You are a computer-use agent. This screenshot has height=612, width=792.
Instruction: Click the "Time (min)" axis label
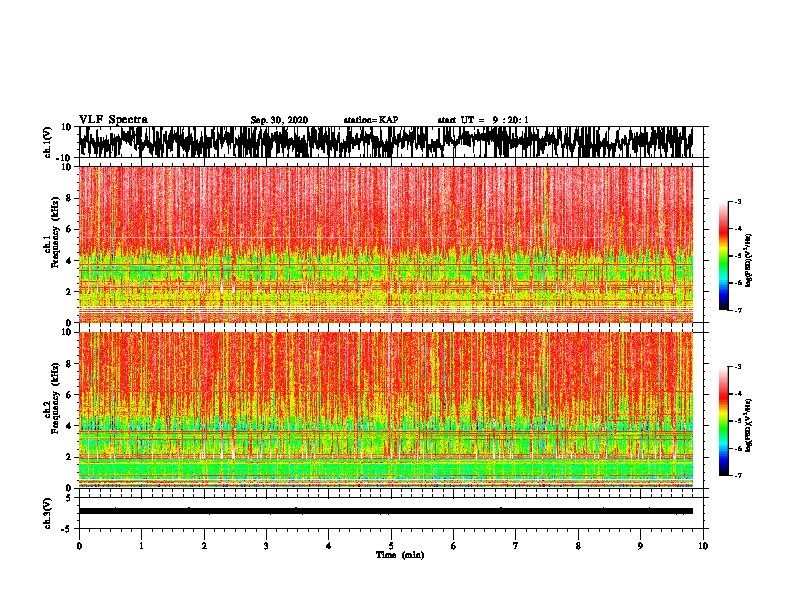(400, 555)
